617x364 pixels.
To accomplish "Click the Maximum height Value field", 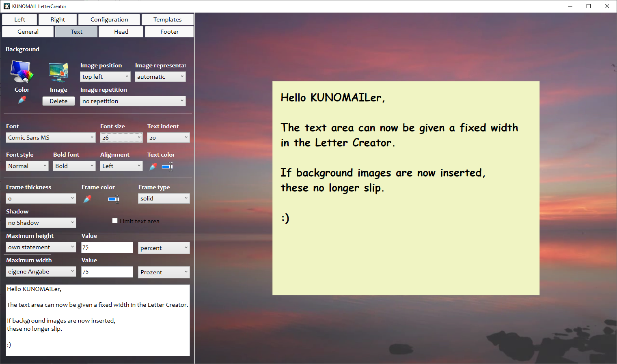I will [x=107, y=248].
